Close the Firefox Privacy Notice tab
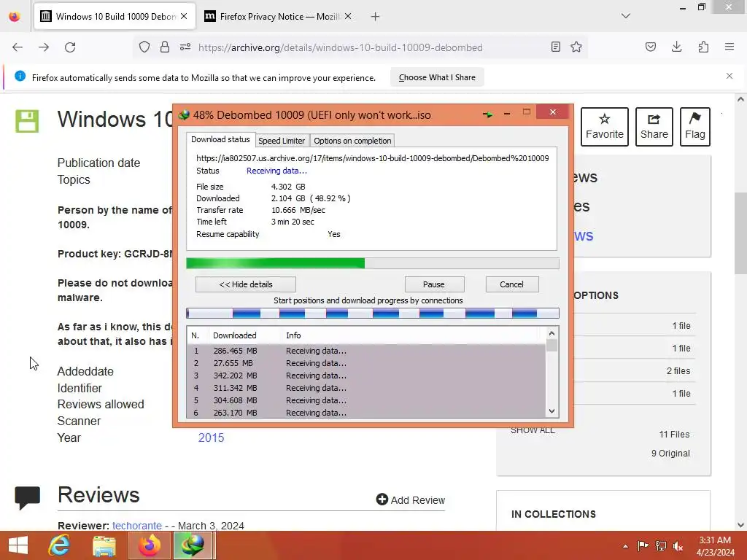 tap(348, 16)
